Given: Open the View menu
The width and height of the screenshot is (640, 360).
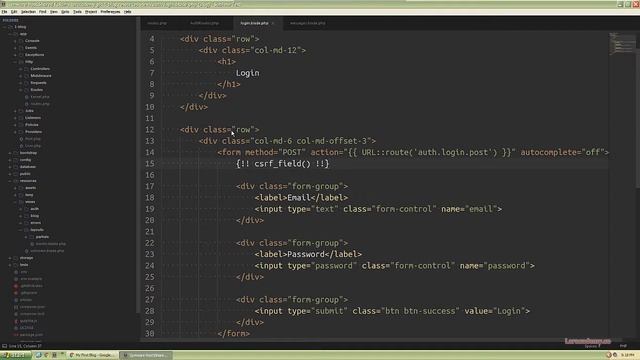Looking at the screenshot, I should coord(54,12).
